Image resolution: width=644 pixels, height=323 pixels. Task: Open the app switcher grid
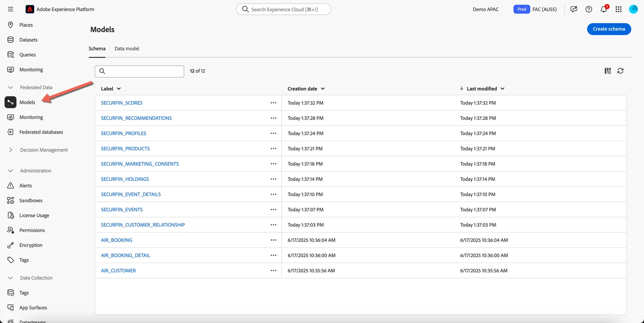tap(619, 9)
